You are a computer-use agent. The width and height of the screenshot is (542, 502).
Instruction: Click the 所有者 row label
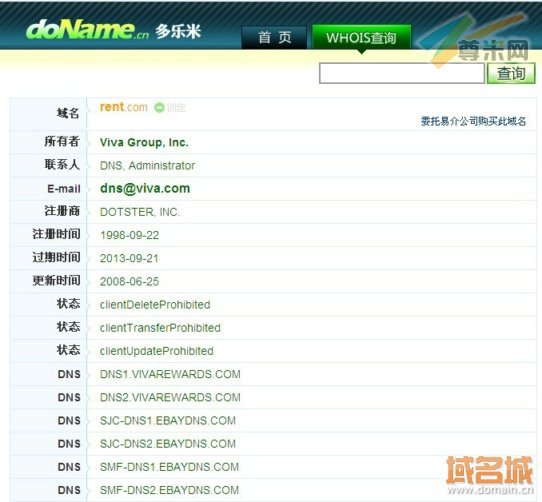tap(62, 141)
